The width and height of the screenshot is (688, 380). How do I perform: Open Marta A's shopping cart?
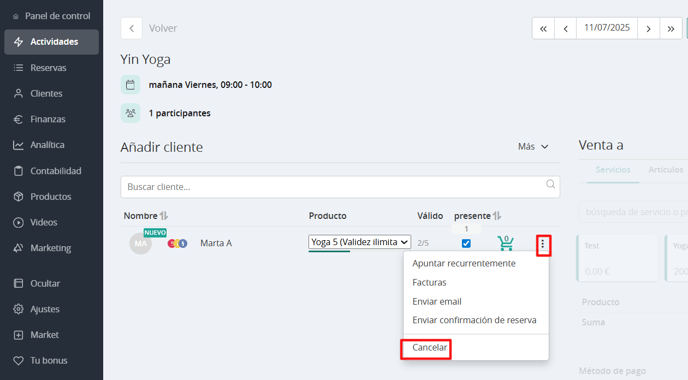coord(505,243)
